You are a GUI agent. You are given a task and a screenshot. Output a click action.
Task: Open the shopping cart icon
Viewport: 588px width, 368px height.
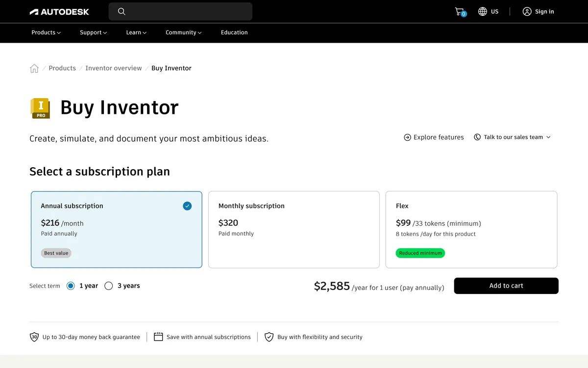point(460,11)
